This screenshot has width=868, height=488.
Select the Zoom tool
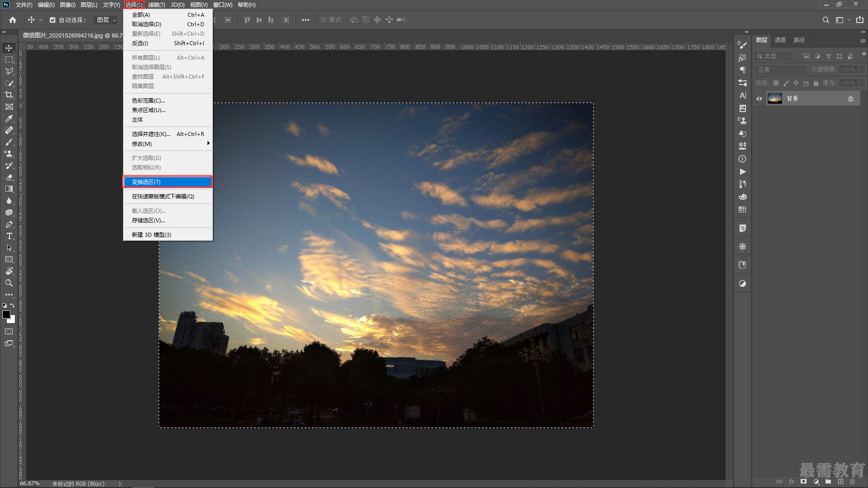(9, 283)
